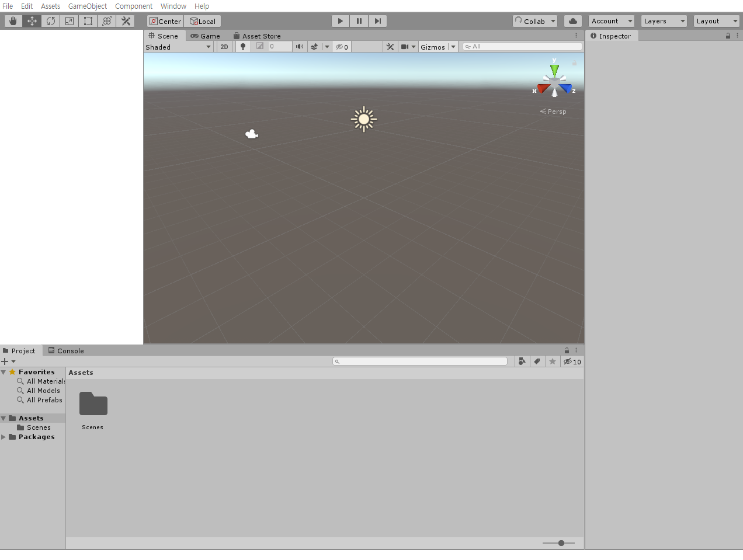Open the Collab dropdown
Screen dimensions: 743x560
(535, 21)
